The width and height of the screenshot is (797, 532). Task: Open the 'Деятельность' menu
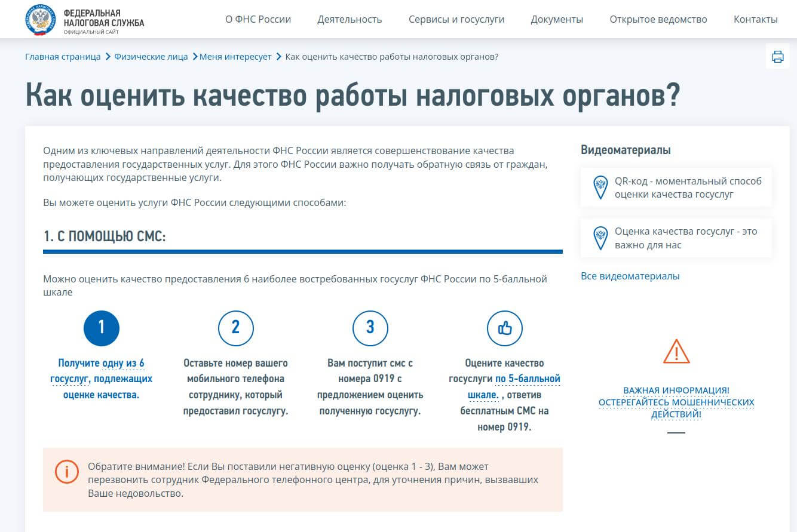pos(350,19)
